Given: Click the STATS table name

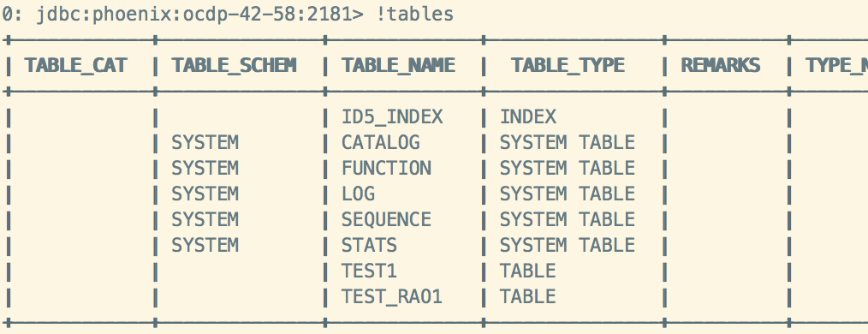Looking at the screenshot, I should 369,245.
